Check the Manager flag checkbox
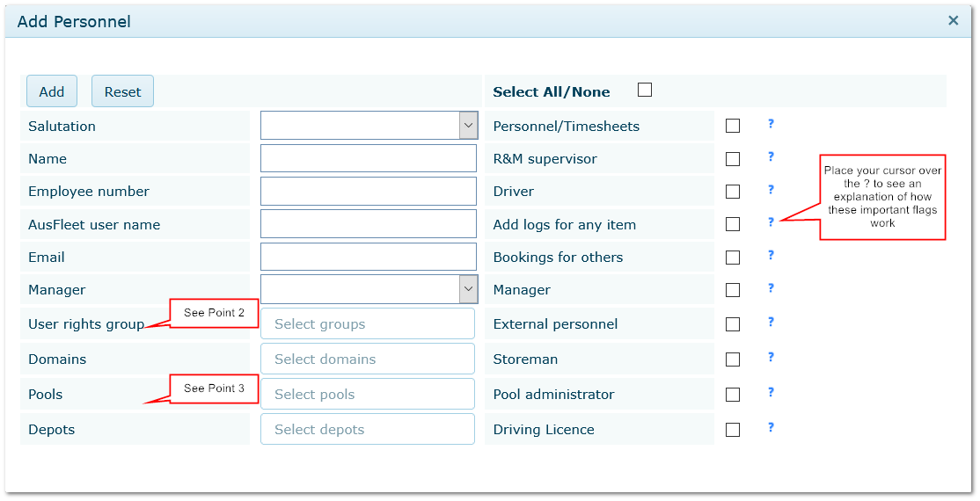The width and height of the screenshot is (980, 501). [733, 290]
